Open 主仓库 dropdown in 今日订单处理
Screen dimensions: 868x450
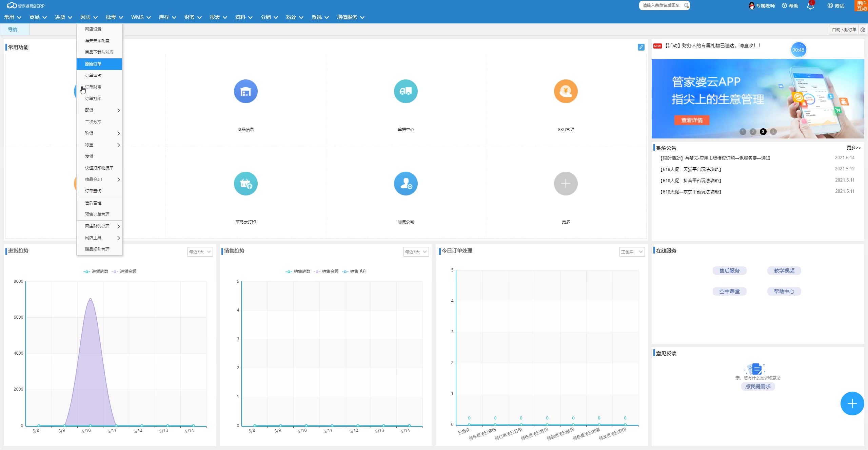632,251
